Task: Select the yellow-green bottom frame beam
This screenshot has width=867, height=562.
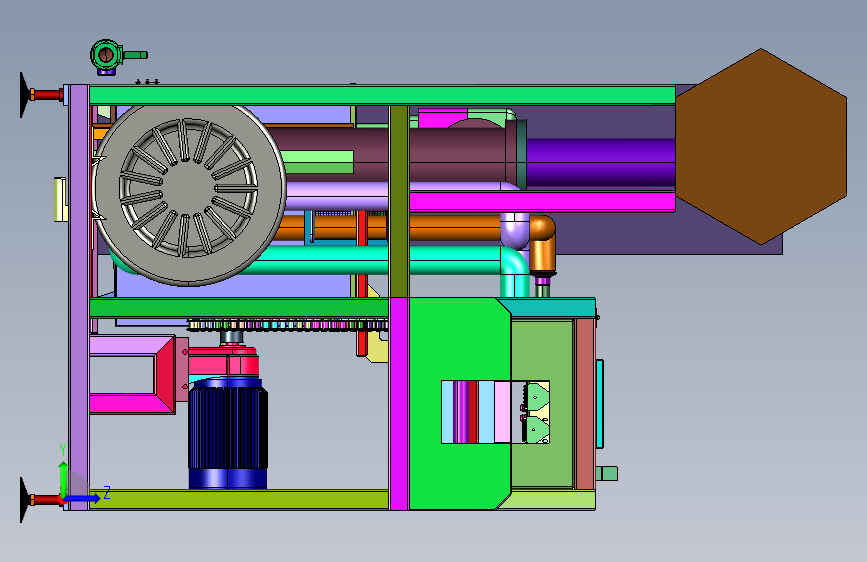Action: pos(238,499)
